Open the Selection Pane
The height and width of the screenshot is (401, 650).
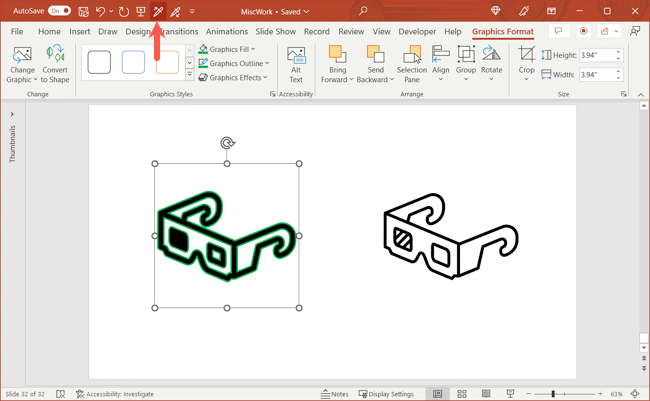pyautogui.click(x=412, y=64)
